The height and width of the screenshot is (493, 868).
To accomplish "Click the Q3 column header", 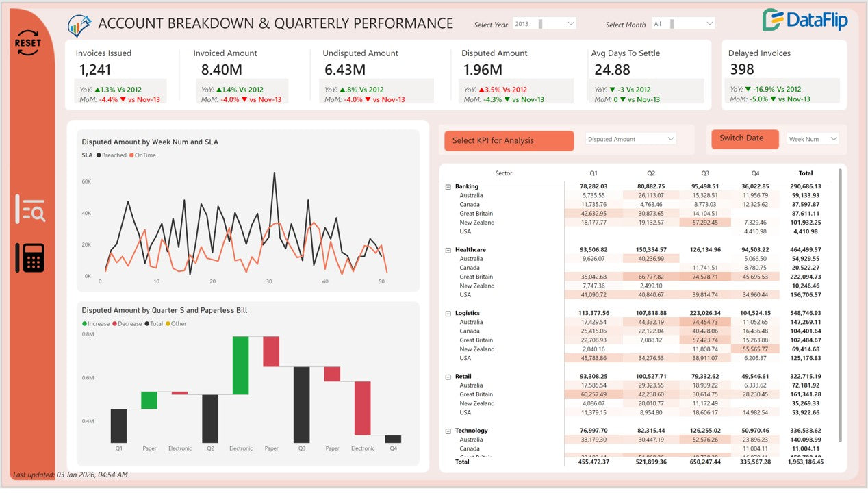I will (x=705, y=173).
